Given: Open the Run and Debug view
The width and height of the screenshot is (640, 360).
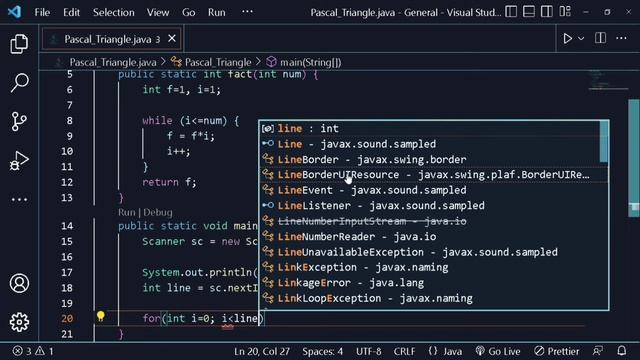Looking at the screenshot, I should (19, 160).
